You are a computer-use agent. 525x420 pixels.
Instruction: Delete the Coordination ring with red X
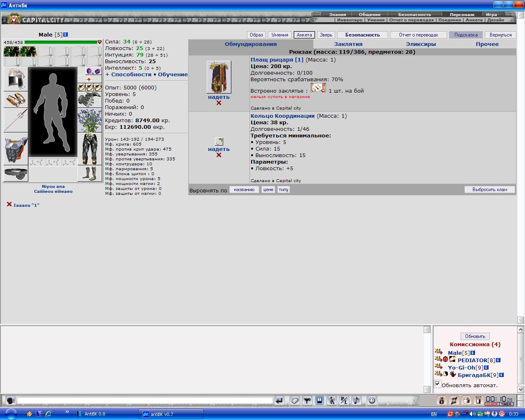[x=219, y=155]
